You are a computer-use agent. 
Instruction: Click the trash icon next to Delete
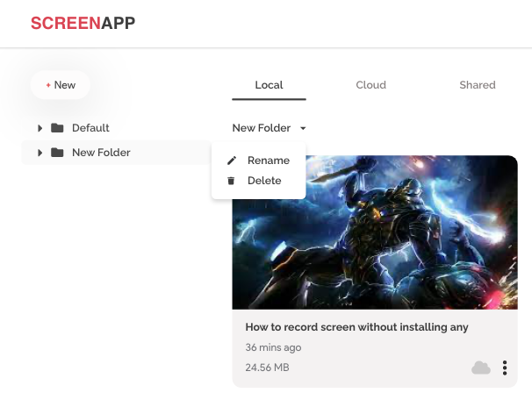tap(232, 181)
